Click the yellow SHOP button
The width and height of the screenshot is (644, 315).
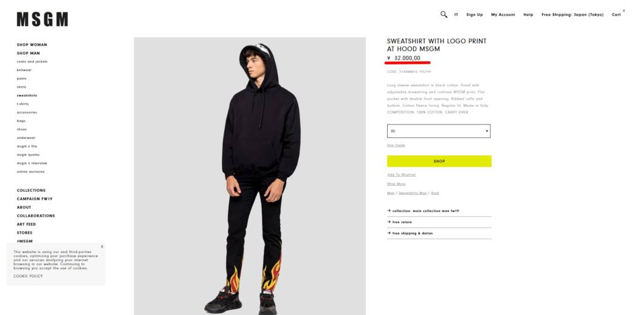pyautogui.click(x=439, y=161)
